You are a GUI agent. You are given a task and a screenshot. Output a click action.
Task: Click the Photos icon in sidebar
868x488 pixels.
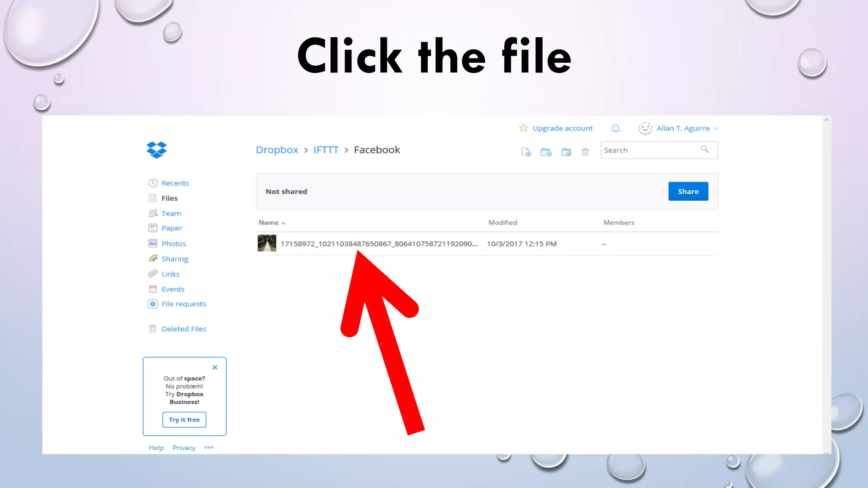tap(153, 243)
